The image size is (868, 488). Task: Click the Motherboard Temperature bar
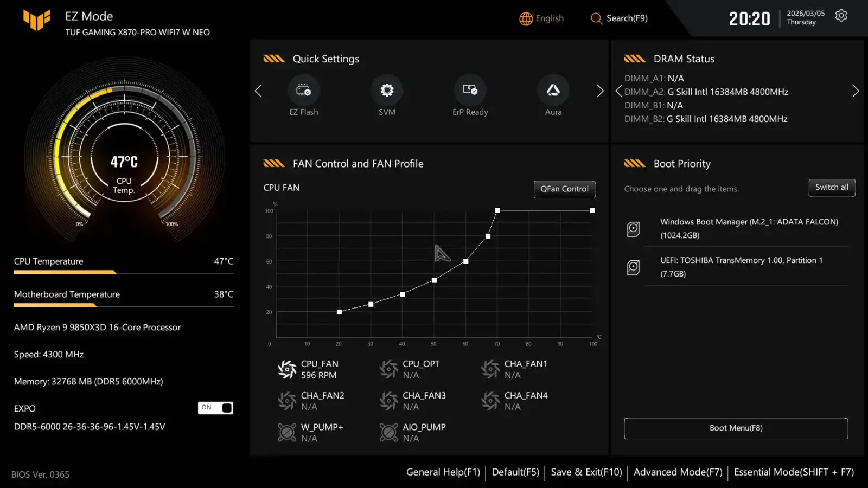tap(124, 305)
